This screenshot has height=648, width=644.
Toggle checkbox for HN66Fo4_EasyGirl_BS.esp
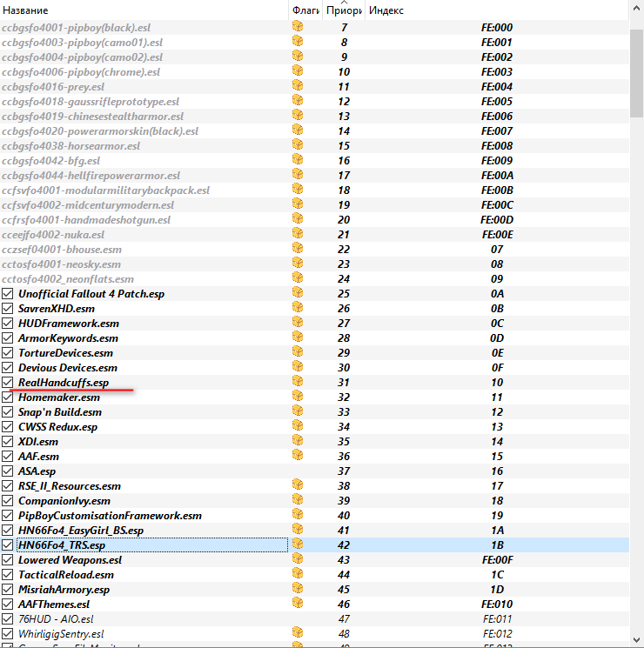pos(8,531)
